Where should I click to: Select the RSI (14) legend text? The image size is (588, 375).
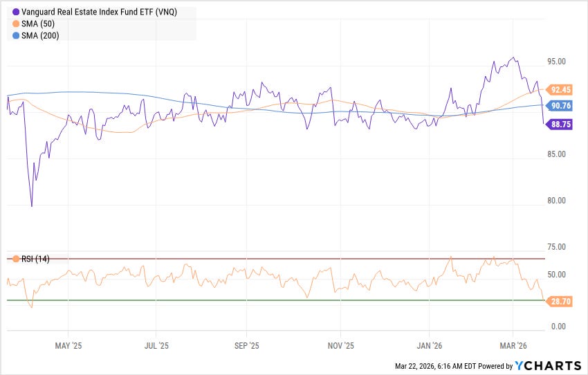pyautogui.click(x=35, y=259)
